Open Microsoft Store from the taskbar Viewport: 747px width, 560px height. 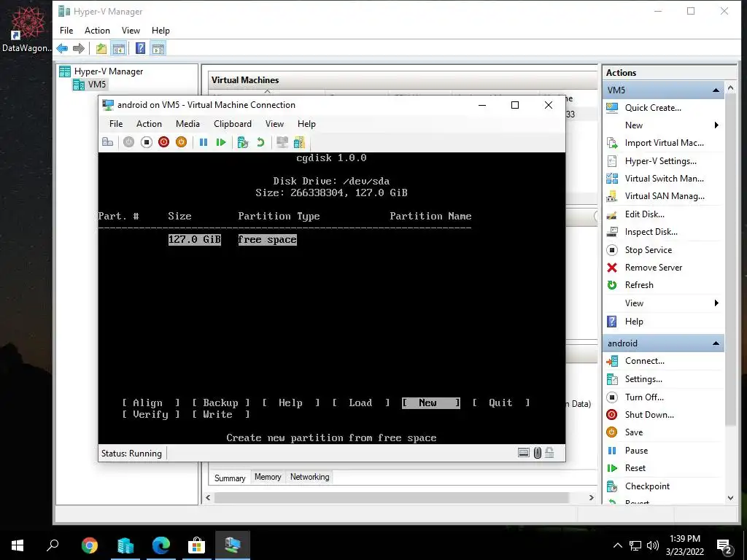point(196,545)
